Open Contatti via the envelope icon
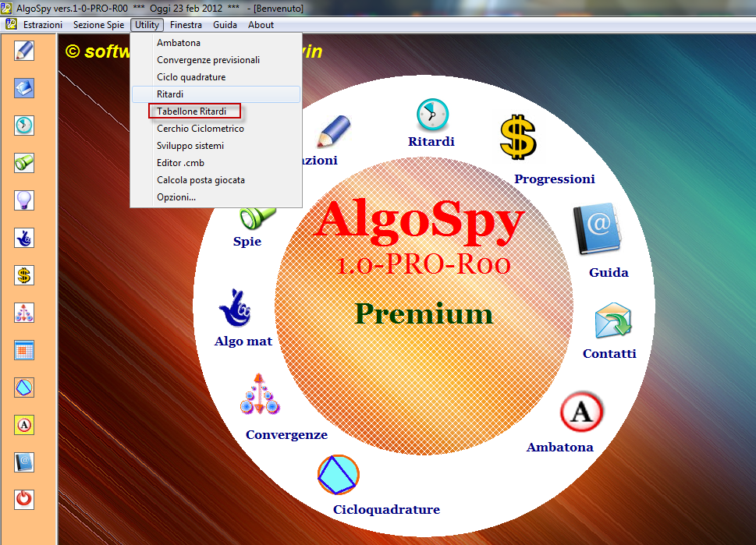The image size is (756, 545). (x=612, y=320)
